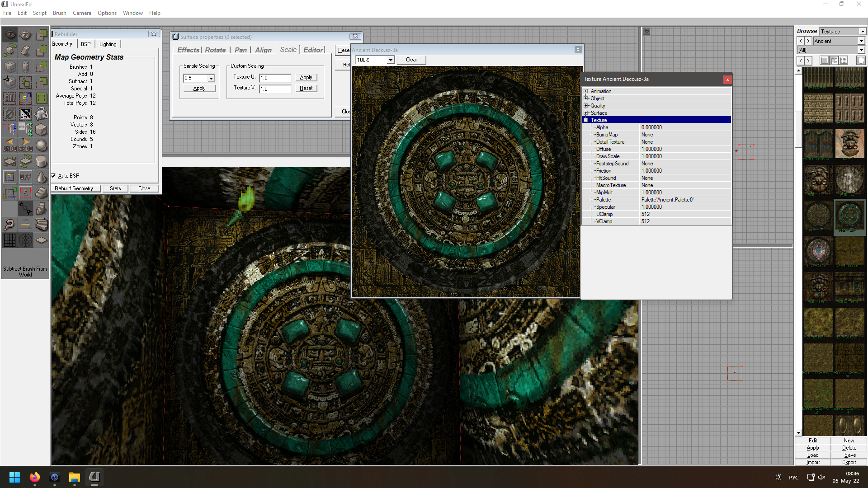Select the cube brush builder icon
Image resolution: width=868 pixels, height=488 pixels.
[41, 130]
